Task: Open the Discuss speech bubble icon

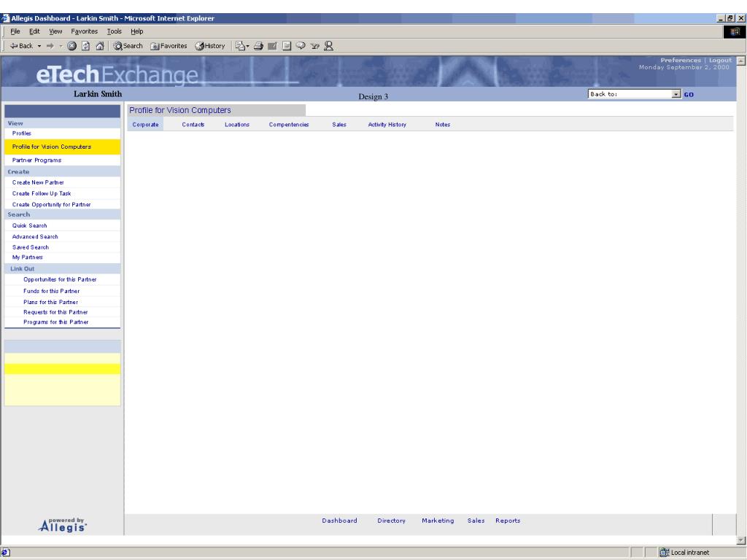Action: (x=301, y=46)
